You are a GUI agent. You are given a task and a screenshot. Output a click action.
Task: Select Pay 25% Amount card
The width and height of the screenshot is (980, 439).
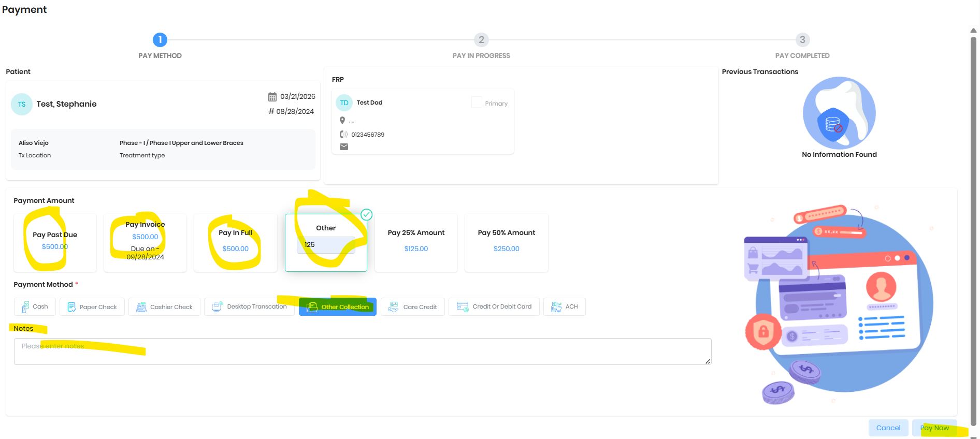416,242
